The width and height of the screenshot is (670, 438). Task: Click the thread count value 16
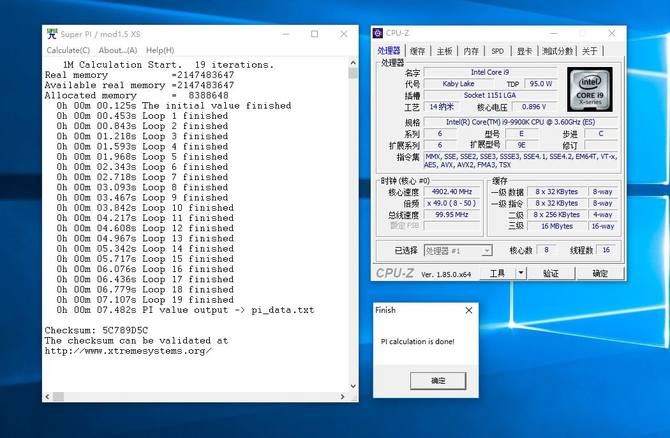pyautogui.click(x=606, y=250)
